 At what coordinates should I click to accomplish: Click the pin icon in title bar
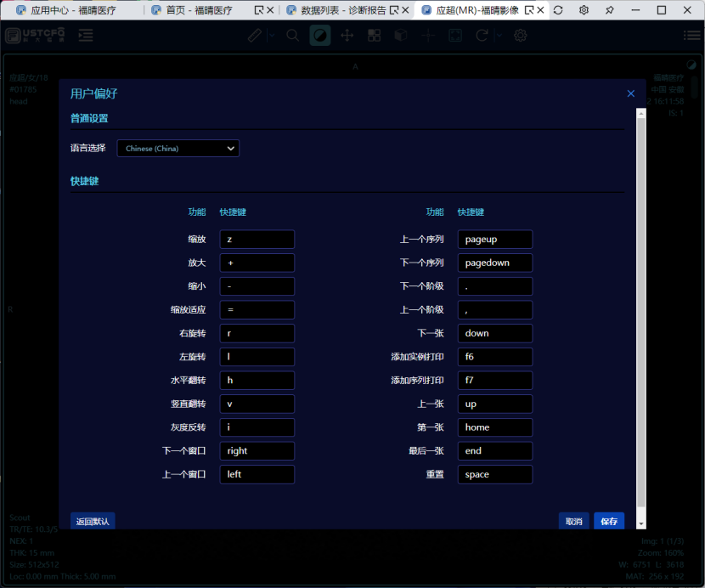coord(609,10)
